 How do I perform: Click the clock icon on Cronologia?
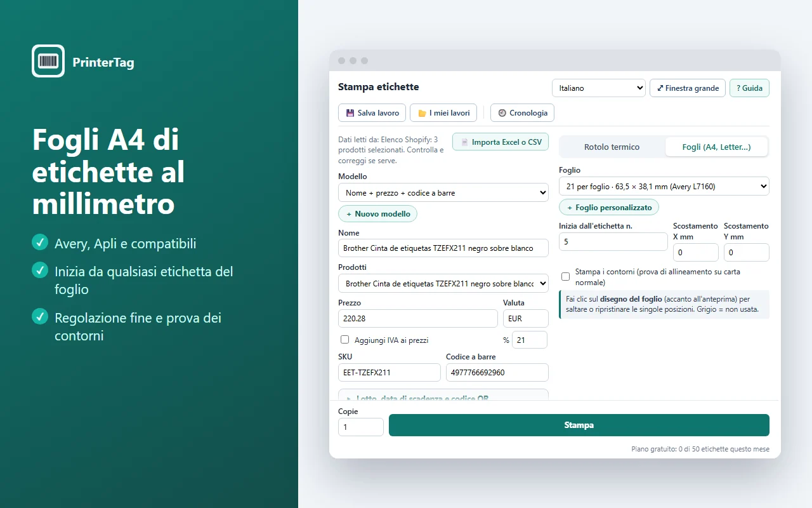coord(502,113)
